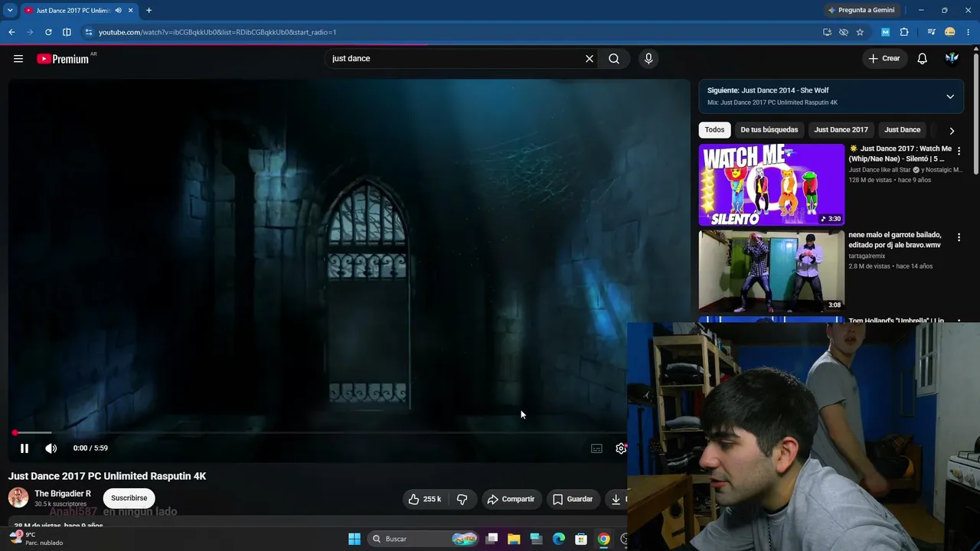The width and height of the screenshot is (980, 551).
Task: Open the Chrome tab search dropdown
Action: [x=10, y=11]
